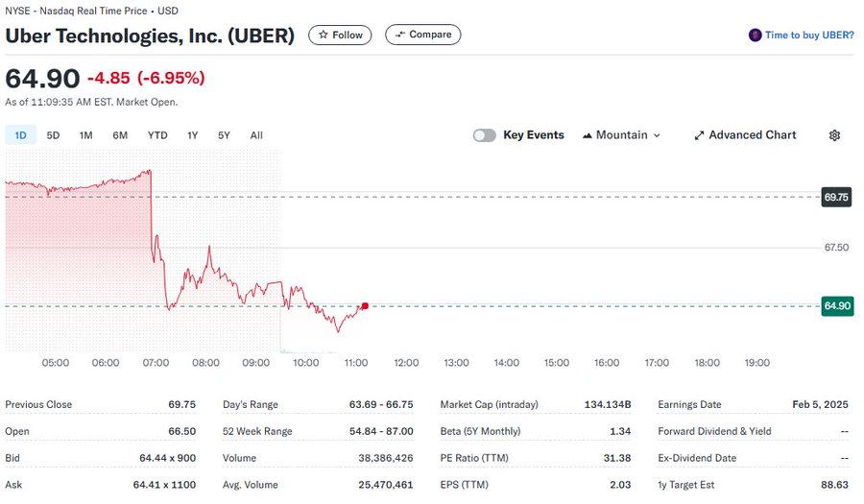864x504 pixels.
Task: Click the Uber Technologies, Inc. (UBER) heading
Action: 150,36
